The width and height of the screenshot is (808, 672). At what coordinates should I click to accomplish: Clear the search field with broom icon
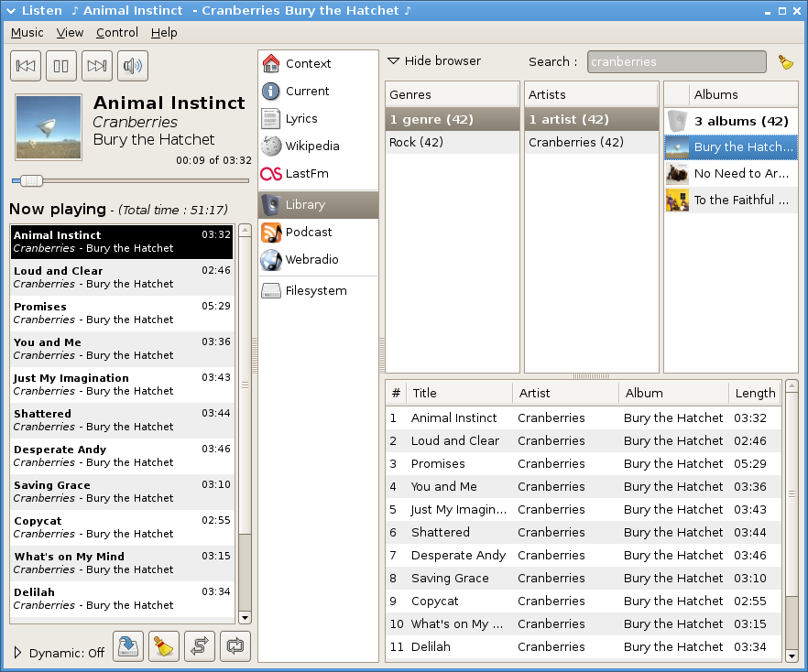785,62
